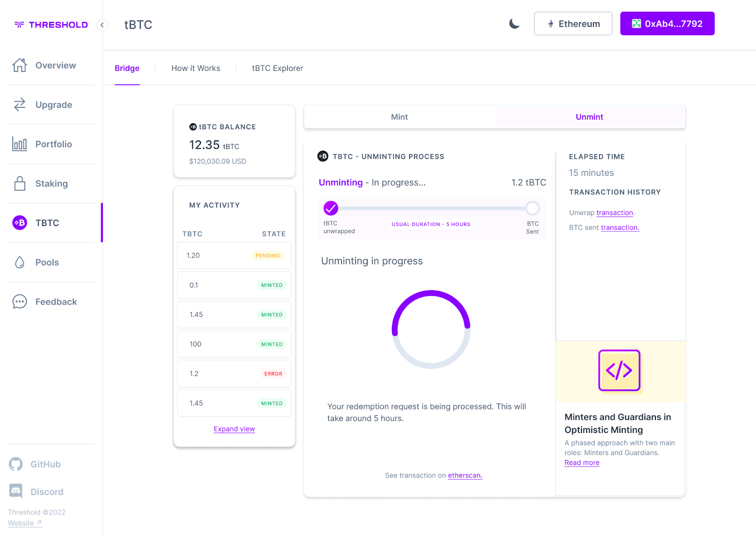Click the Feedback chat bubble icon
This screenshot has height=536, width=756.
tap(20, 302)
